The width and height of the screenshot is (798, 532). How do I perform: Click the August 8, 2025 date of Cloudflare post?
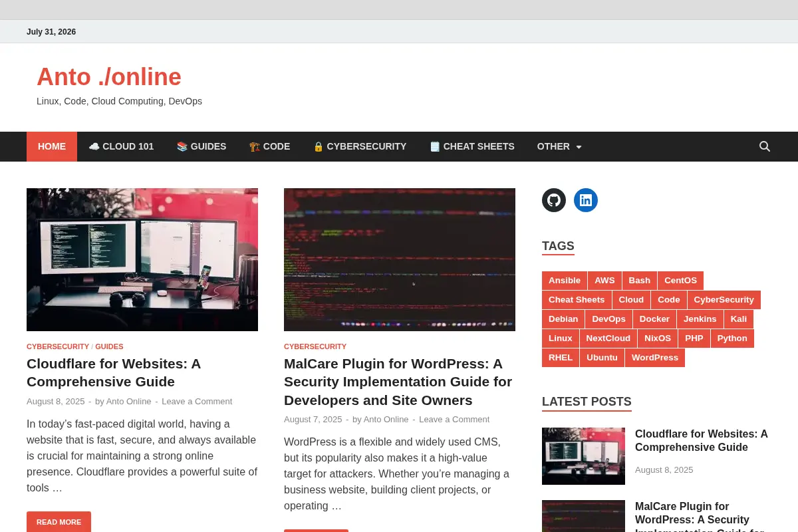point(56,401)
